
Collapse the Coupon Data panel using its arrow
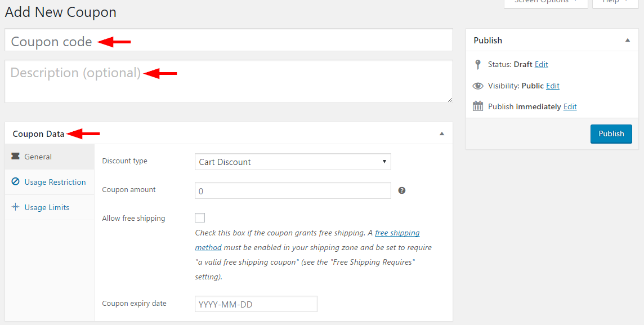coord(442,133)
